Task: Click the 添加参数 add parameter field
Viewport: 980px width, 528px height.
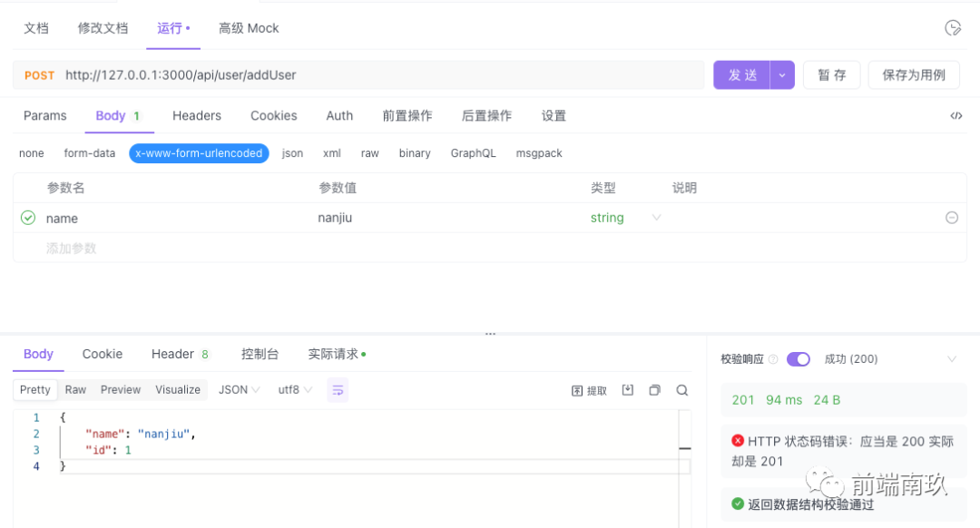Action: point(69,248)
